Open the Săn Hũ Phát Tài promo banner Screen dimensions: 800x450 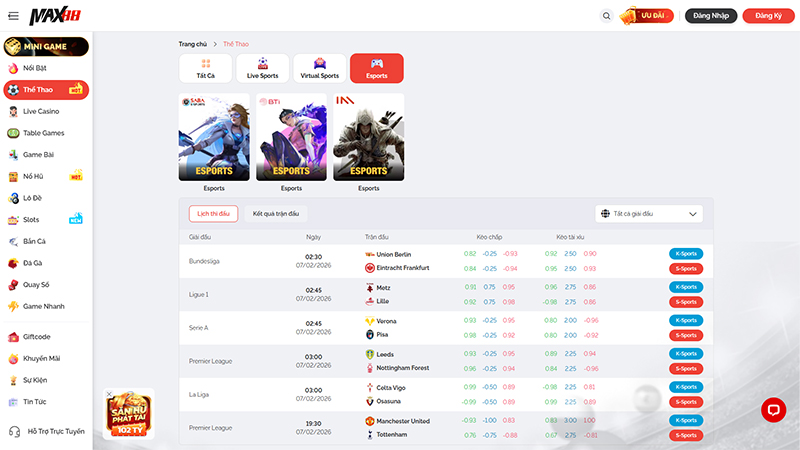click(130, 416)
